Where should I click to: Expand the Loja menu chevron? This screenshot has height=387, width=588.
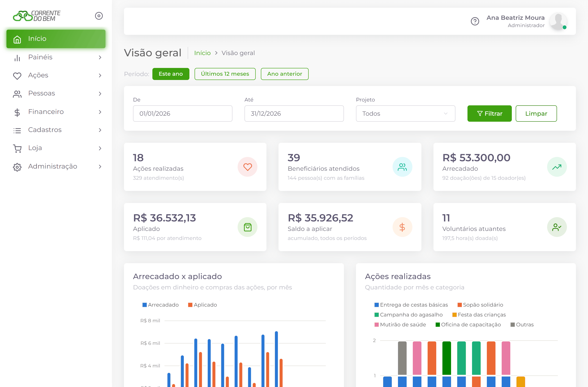click(x=100, y=148)
